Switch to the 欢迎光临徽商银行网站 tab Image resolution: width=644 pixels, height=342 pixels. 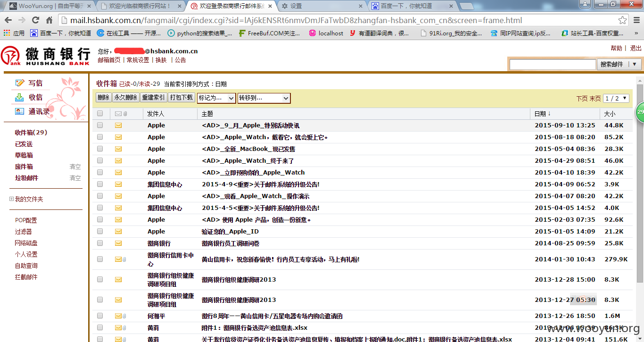coord(140,6)
